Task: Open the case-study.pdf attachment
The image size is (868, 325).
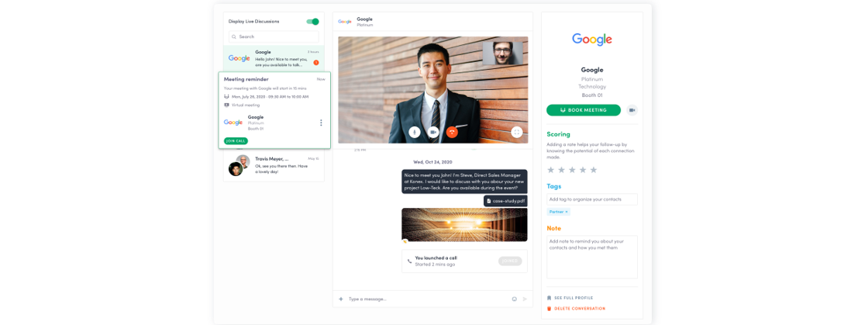Action: pyautogui.click(x=505, y=200)
